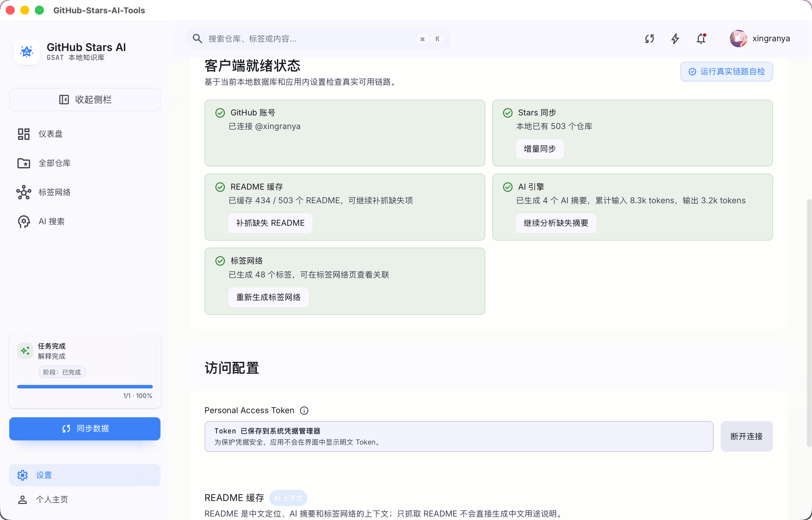The image size is (812, 520).
Task: Click the settings gear icon
Action: coord(23,475)
